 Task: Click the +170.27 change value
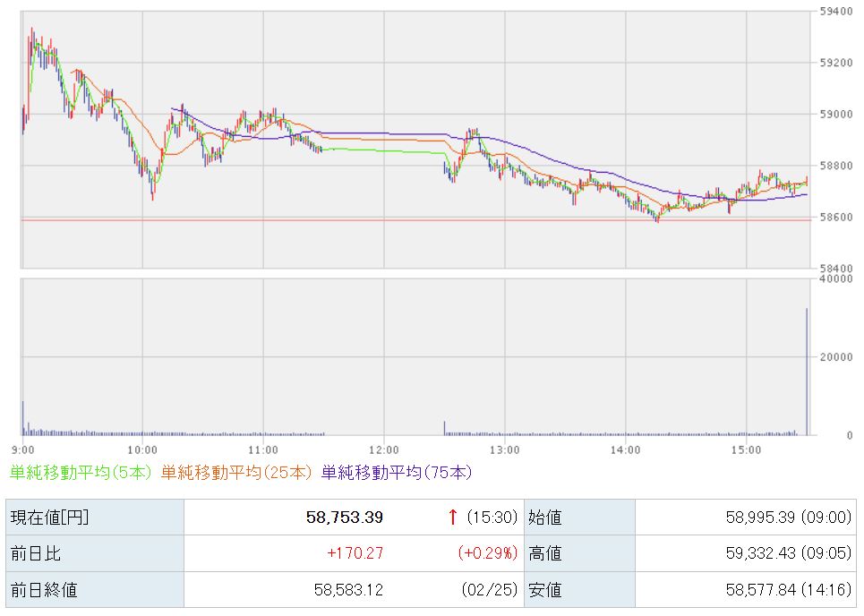tap(354, 553)
